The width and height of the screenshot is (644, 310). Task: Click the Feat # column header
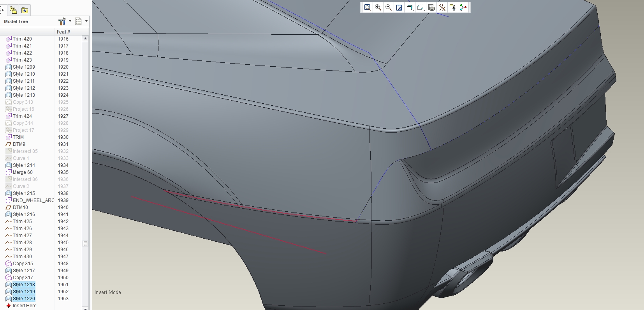click(x=63, y=32)
